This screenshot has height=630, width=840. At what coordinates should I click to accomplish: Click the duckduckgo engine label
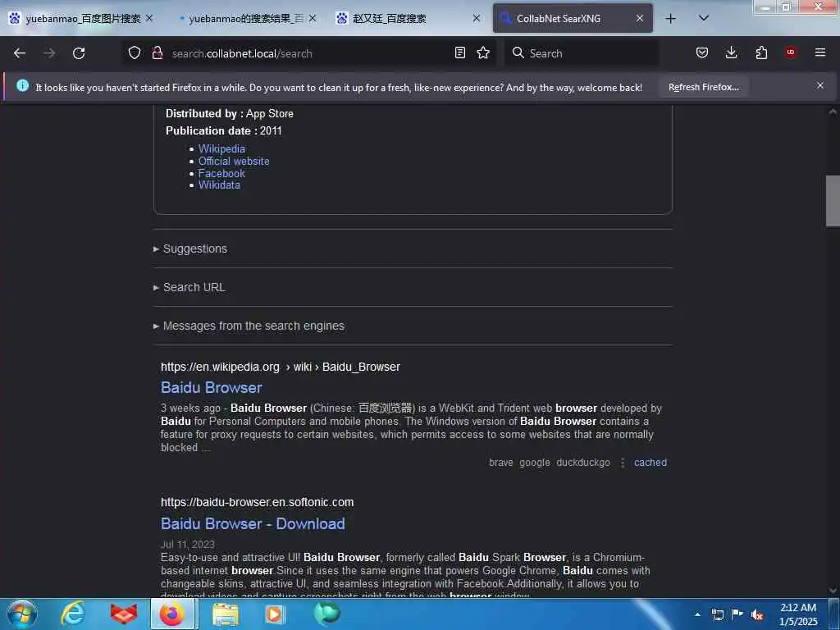[x=583, y=463]
